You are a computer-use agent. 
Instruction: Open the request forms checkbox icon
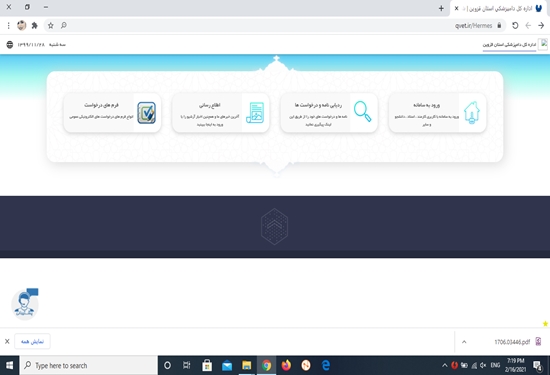tap(146, 113)
